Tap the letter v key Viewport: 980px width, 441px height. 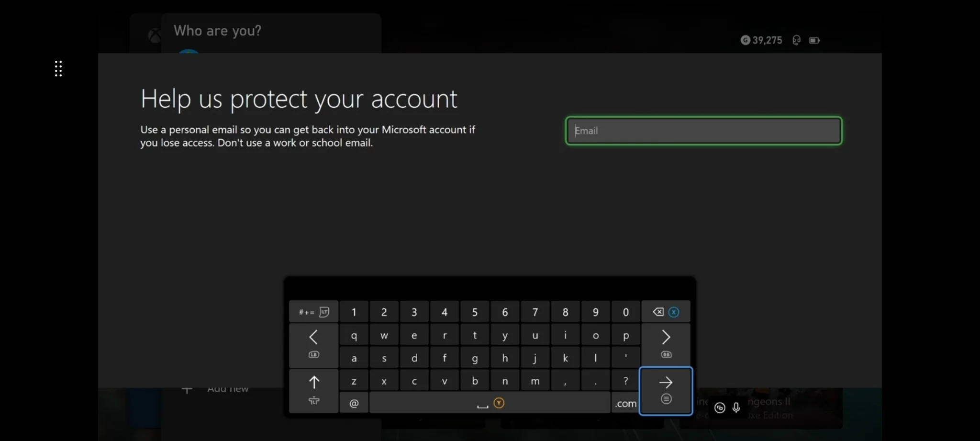[x=444, y=381]
